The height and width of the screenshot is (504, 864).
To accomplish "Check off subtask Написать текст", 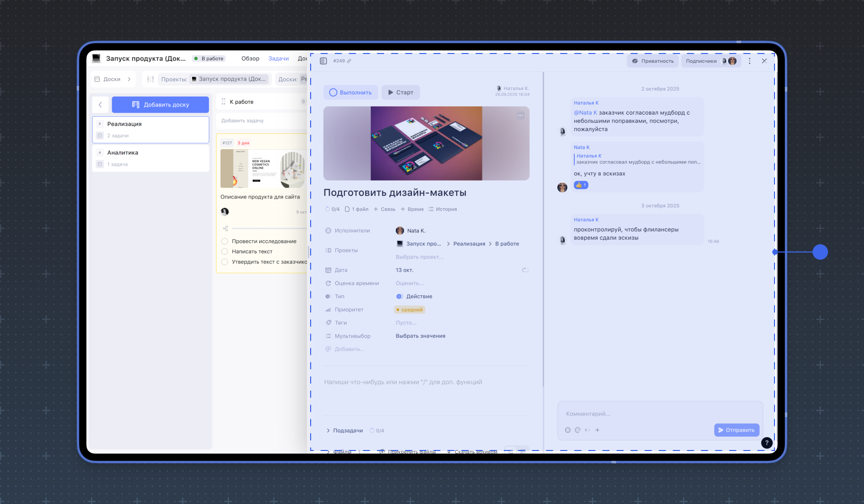I will [225, 251].
